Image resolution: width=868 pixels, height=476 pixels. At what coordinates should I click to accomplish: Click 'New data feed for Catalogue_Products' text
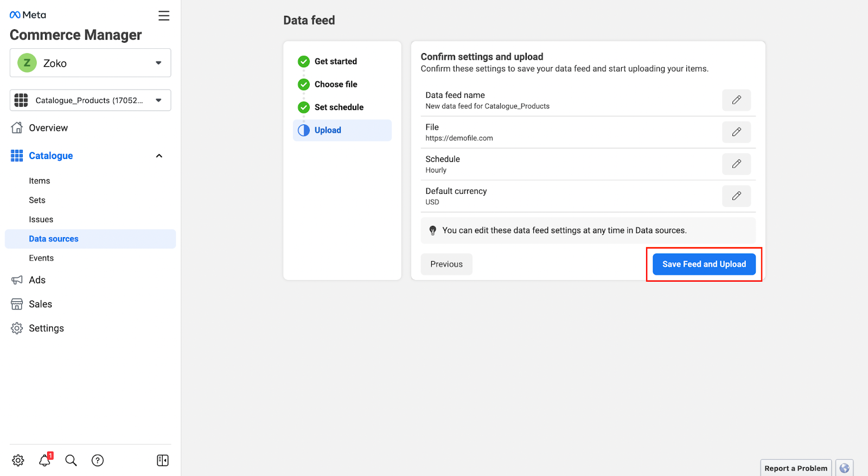(487, 106)
